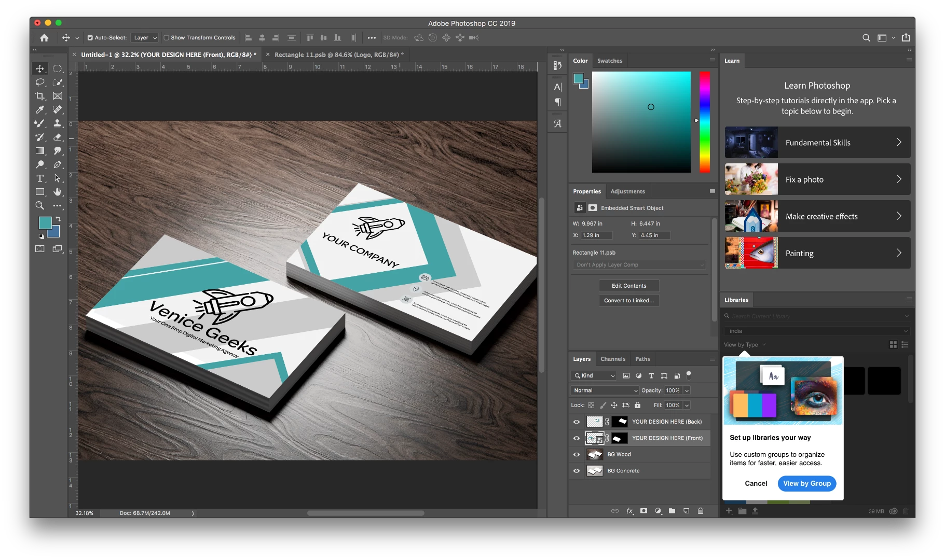Hide the YOUR DESIGN HERE (Front) layer
The height and width of the screenshot is (560, 945).
(577, 438)
